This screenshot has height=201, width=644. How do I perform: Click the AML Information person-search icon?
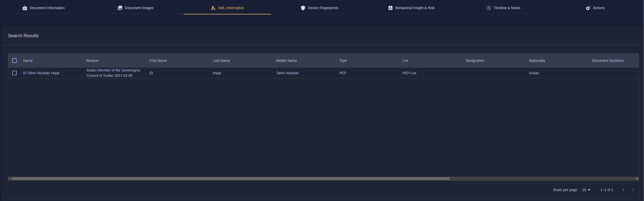point(213,8)
